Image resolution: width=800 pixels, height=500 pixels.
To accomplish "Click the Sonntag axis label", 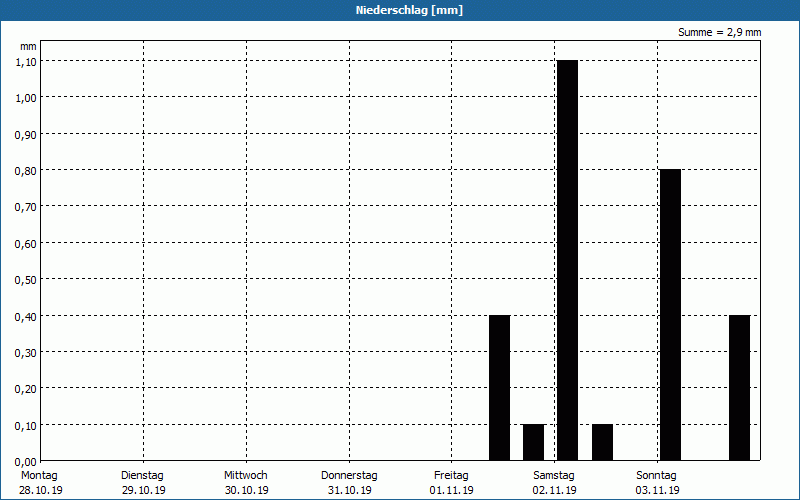I will pyautogui.click(x=656, y=476).
